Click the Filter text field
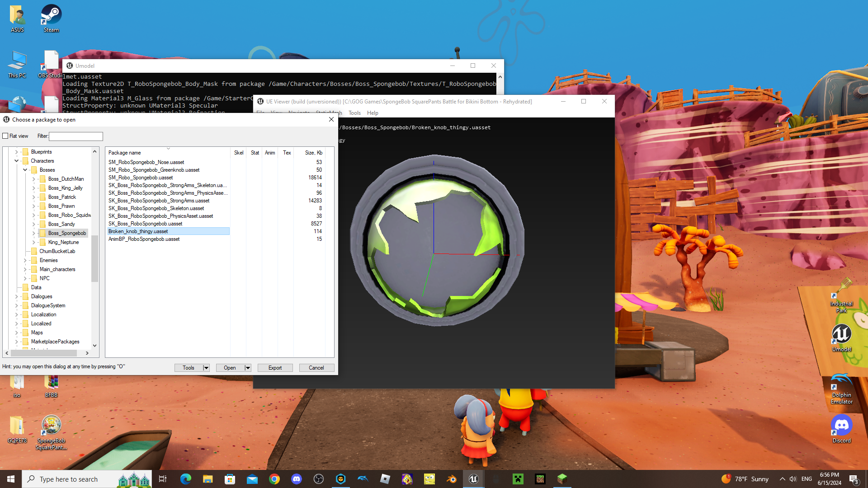Image resolution: width=868 pixels, height=488 pixels. pyautogui.click(x=76, y=136)
